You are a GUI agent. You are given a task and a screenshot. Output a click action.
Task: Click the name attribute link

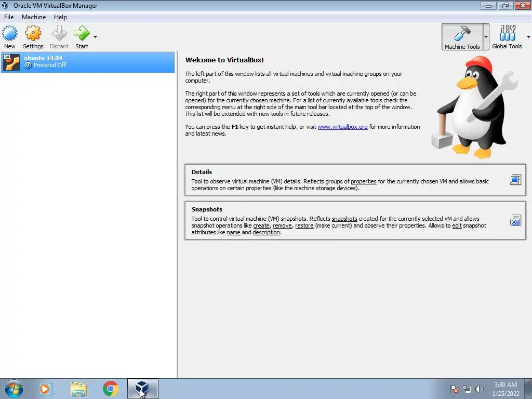coord(233,232)
